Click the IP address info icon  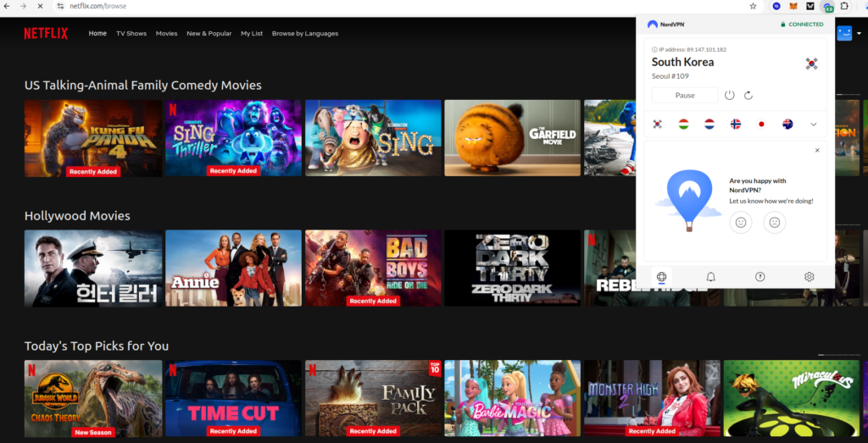tap(654, 50)
